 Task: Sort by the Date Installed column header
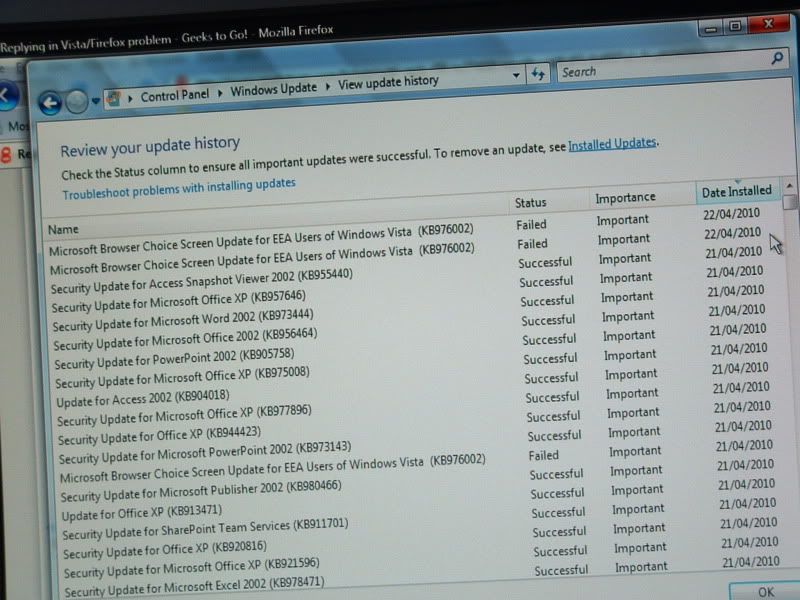(737, 191)
